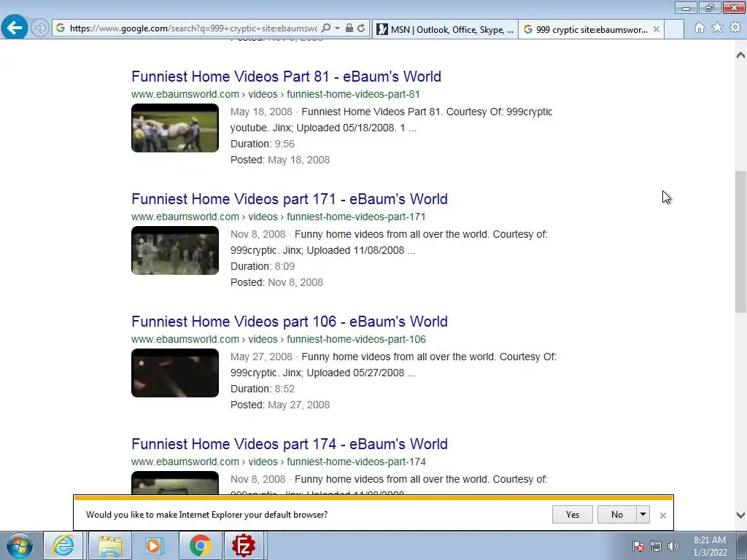Go back using the browser back arrow

click(x=15, y=28)
